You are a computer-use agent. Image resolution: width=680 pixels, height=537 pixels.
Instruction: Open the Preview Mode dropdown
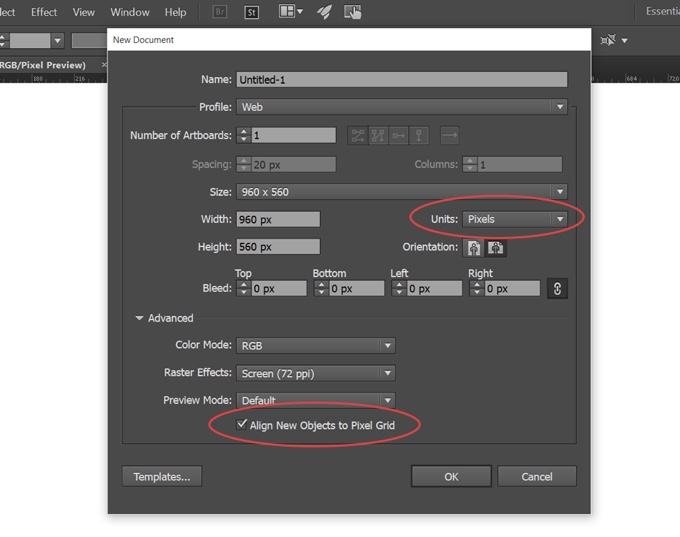point(316,400)
